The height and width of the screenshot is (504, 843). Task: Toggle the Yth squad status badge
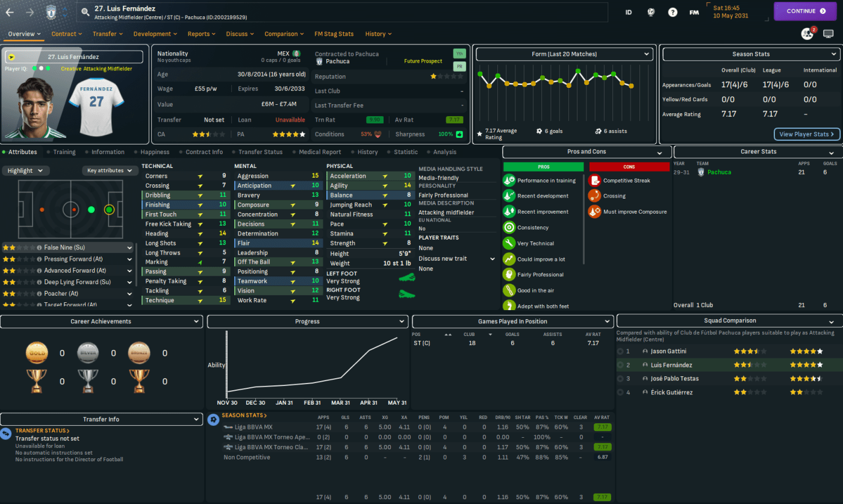click(x=459, y=54)
